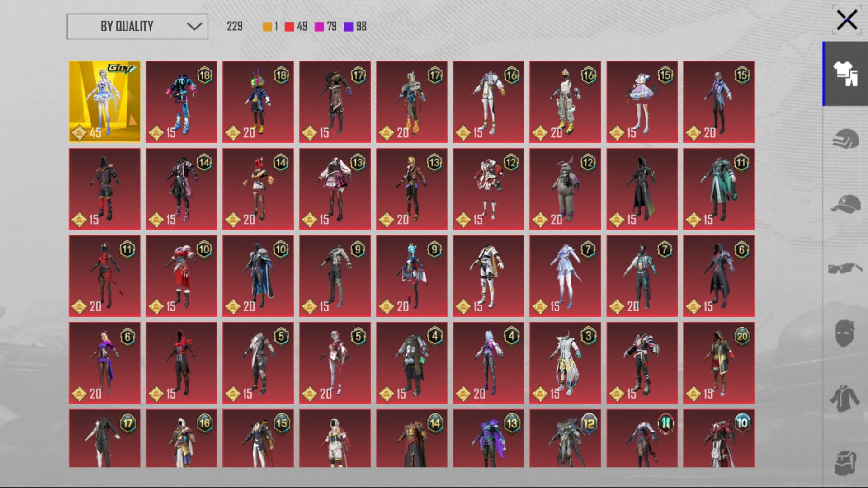Open the level 7 white-blue dress outfit
The height and width of the screenshot is (488, 868).
(565, 276)
